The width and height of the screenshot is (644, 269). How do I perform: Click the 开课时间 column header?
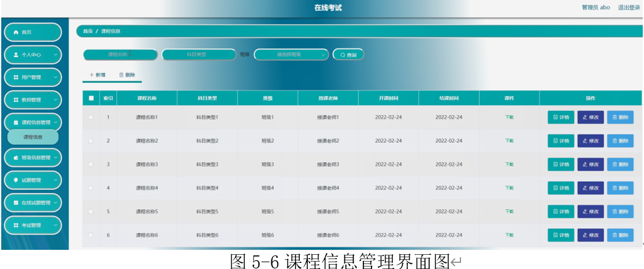(388, 98)
